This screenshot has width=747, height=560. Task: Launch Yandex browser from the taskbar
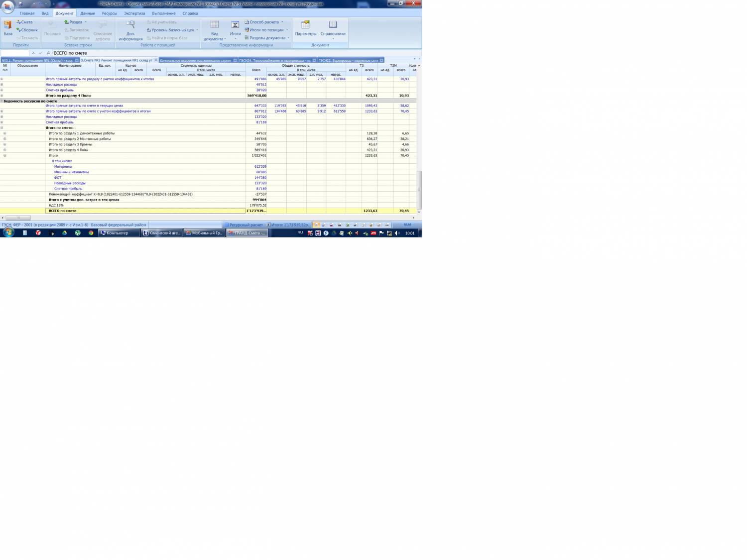pyautogui.click(x=38, y=232)
